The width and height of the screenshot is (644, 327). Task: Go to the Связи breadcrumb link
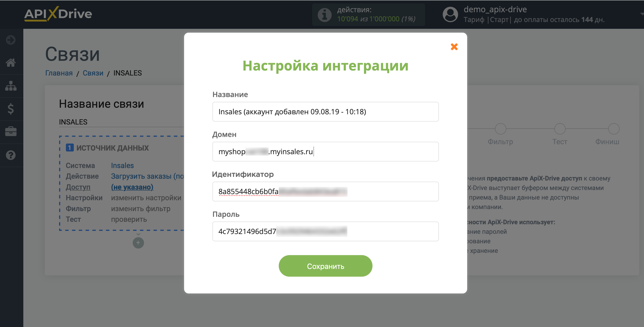tap(93, 73)
